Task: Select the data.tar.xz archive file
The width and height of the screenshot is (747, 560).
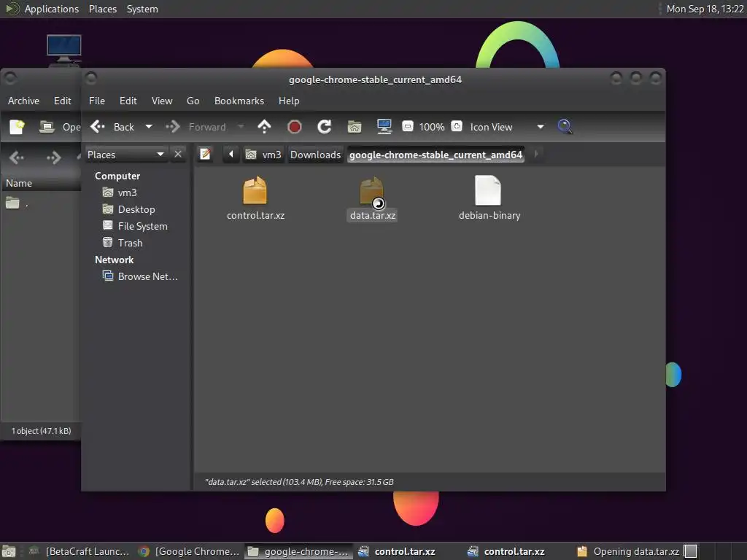Action: 373,198
